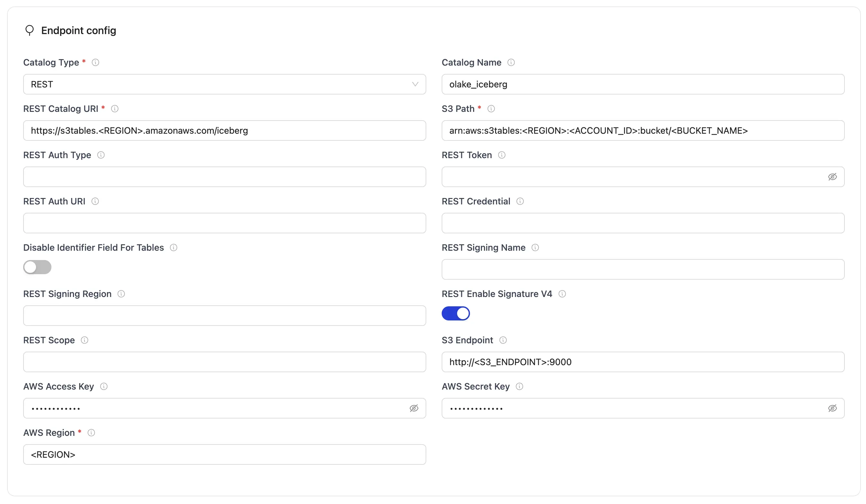Image resolution: width=866 pixels, height=504 pixels.
Task: Click the Catalog Name info icon
Action: point(511,62)
